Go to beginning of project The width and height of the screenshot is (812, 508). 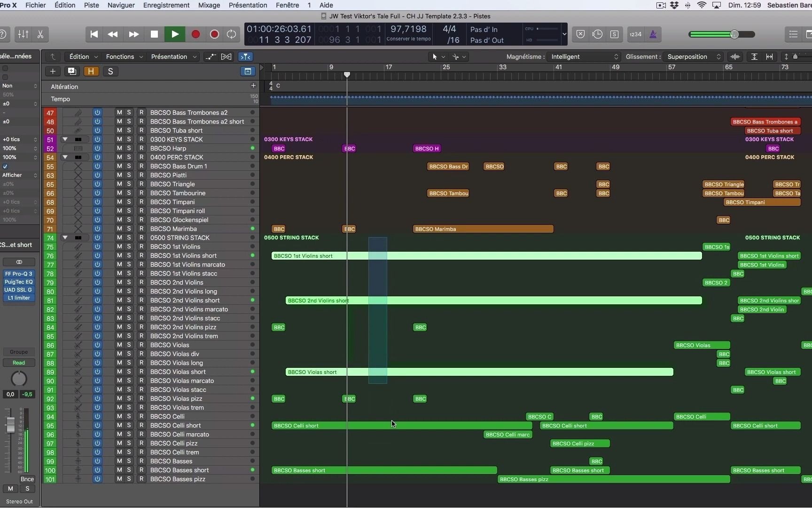94,34
